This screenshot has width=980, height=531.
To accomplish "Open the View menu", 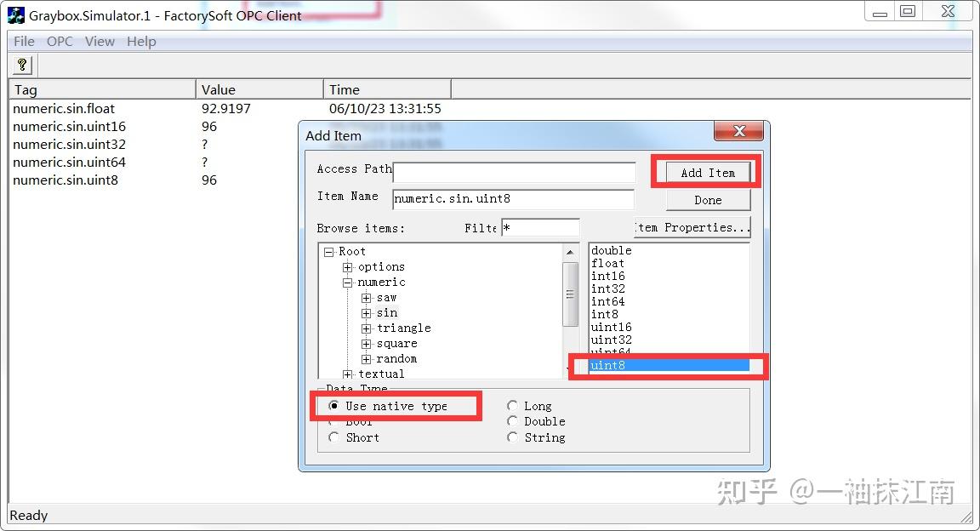I will tap(100, 41).
